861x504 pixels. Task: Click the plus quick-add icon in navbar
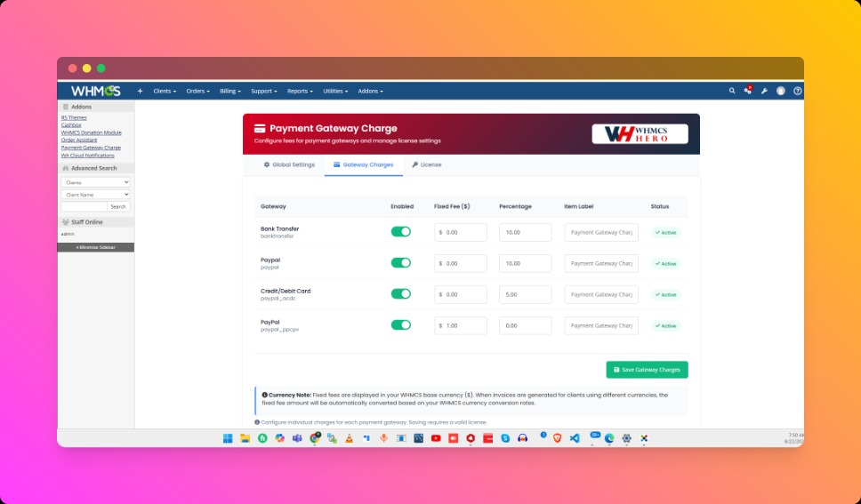click(x=140, y=91)
